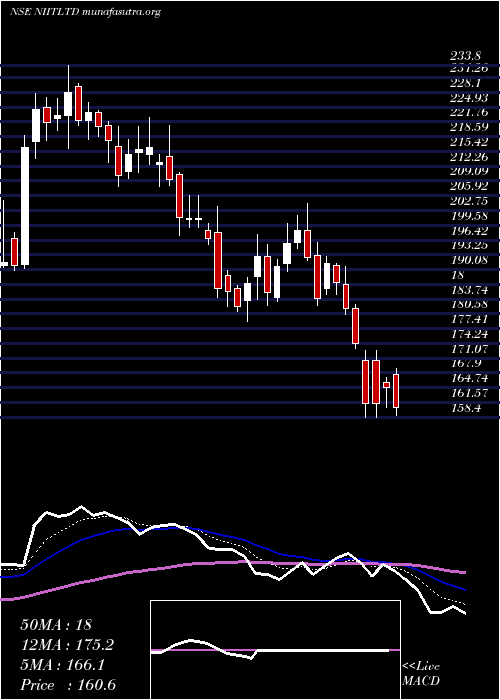Click the 218.59 price label
The image size is (500, 700).
tap(469, 127)
